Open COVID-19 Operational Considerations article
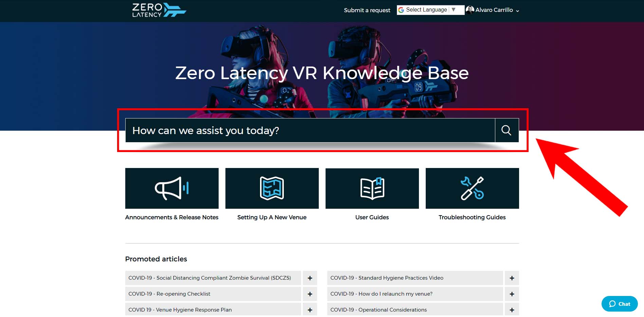 415,310
